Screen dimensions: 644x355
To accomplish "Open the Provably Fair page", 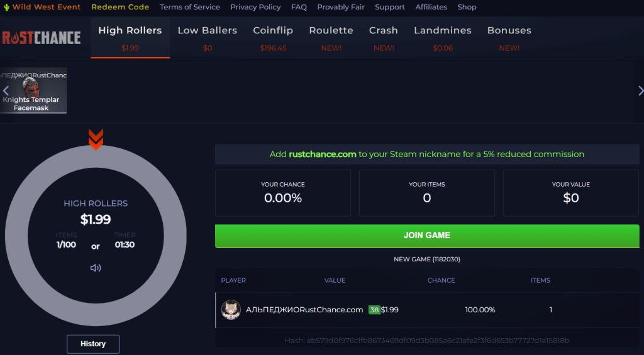I will (341, 7).
